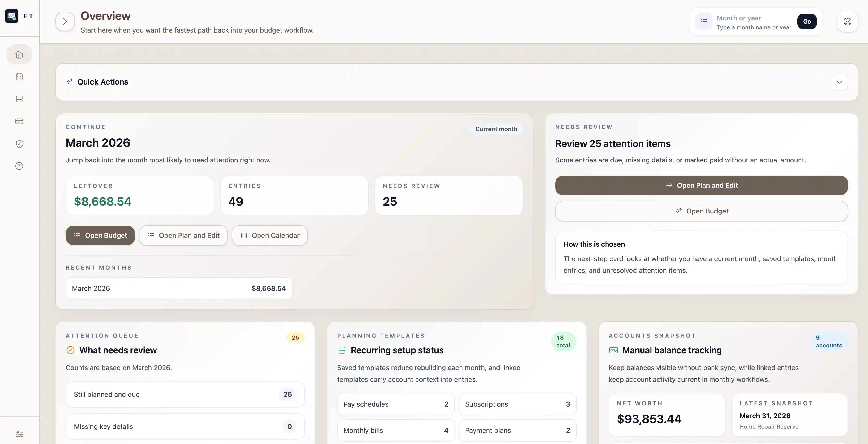Open the Still planned and due row
The image size is (868, 444).
click(185, 394)
